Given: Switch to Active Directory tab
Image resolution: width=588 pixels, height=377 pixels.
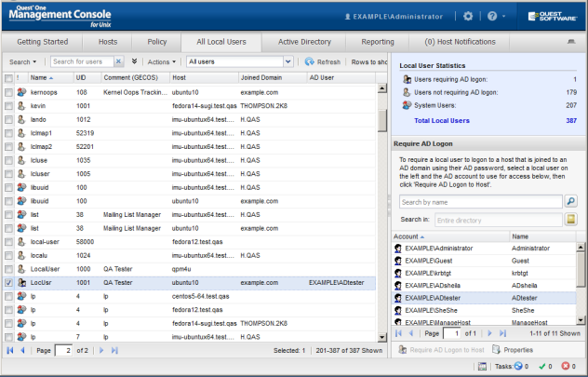Looking at the screenshot, I should 304,42.
